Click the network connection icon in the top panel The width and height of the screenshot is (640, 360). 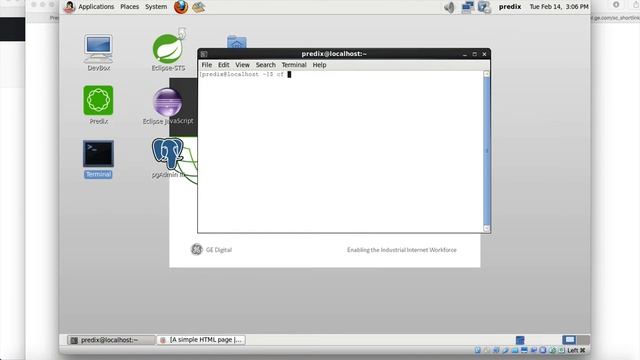click(467, 7)
